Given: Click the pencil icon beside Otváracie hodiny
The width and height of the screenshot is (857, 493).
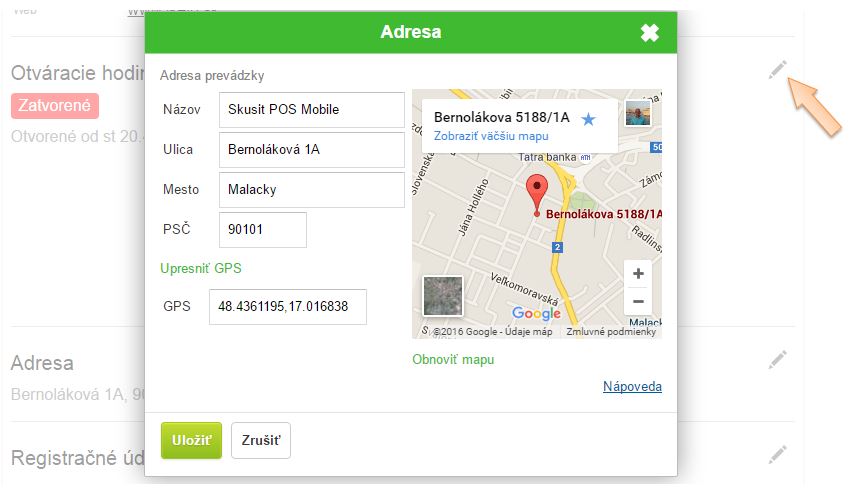Looking at the screenshot, I should pyautogui.click(x=777, y=70).
